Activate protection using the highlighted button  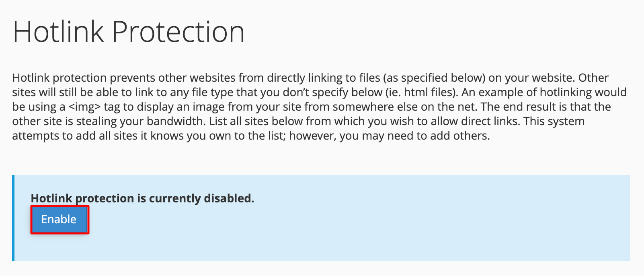click(x=59, y=219)
